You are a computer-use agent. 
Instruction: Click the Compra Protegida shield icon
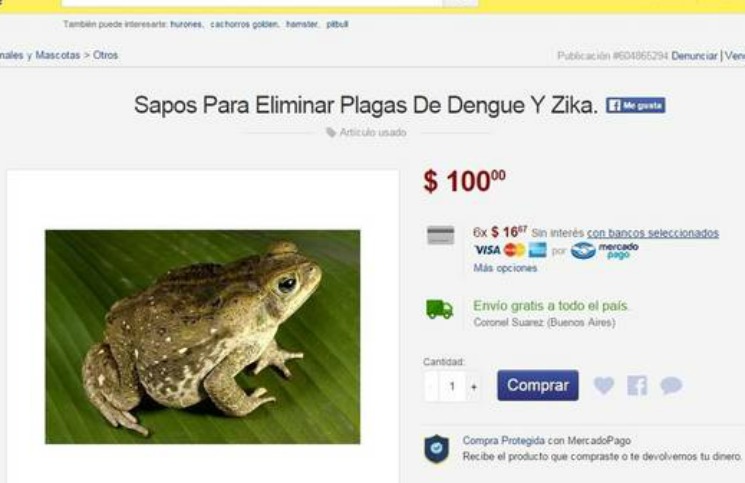tap(437, 449)
